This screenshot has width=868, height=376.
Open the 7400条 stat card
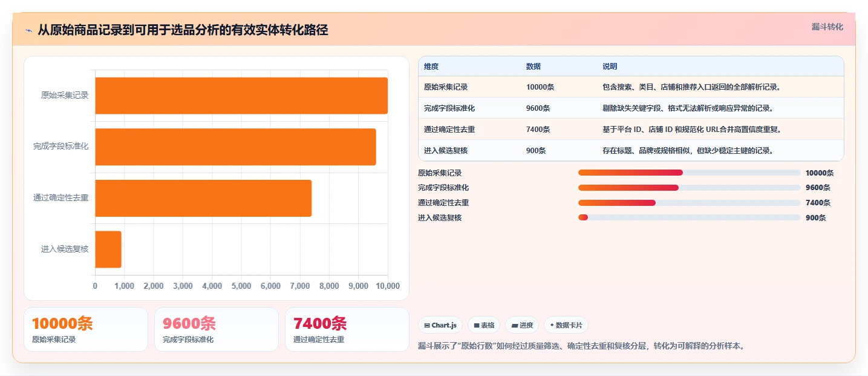click(x=347, y=329)
